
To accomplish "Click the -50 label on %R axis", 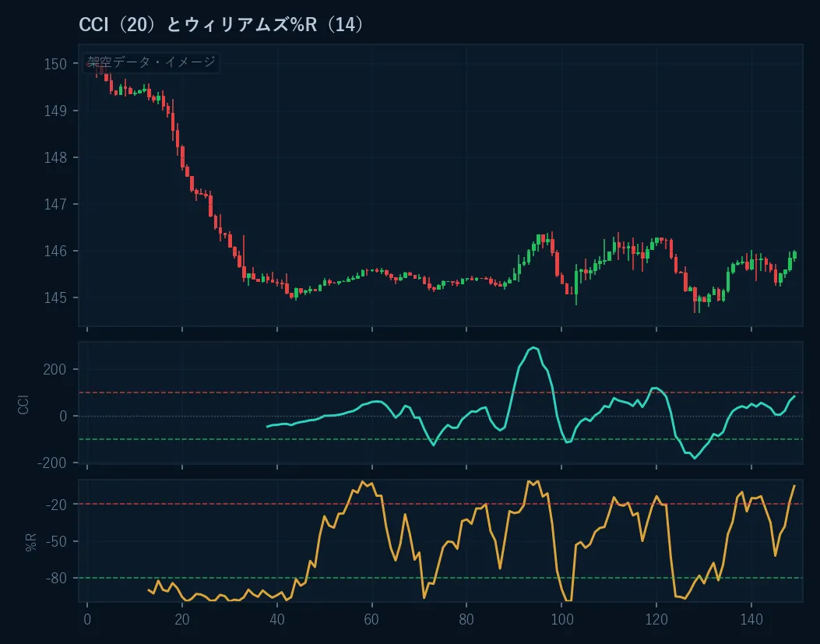I will tap(56, 541).
